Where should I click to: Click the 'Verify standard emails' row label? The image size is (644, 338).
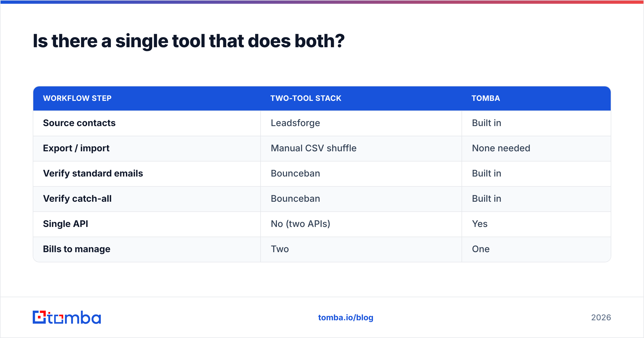93,174
